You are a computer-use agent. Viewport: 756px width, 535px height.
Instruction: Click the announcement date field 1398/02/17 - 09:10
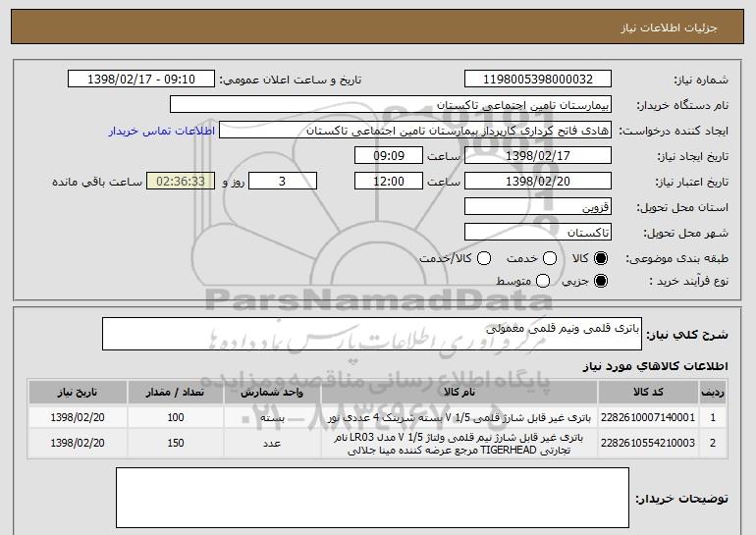(141, 80)
